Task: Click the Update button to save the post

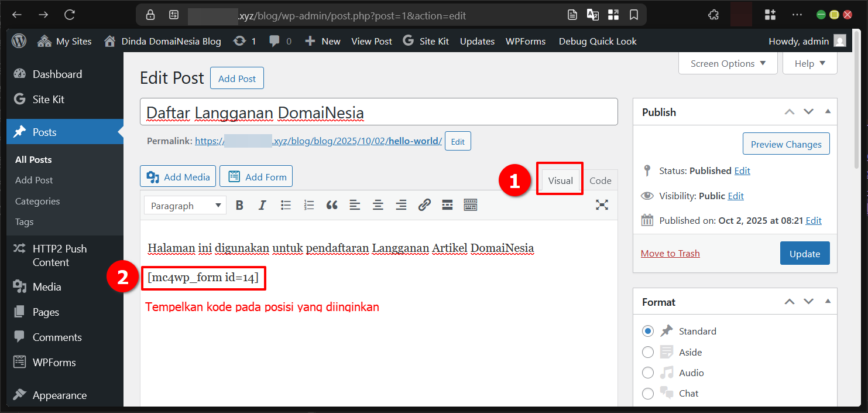Action: tap(805, 253)
